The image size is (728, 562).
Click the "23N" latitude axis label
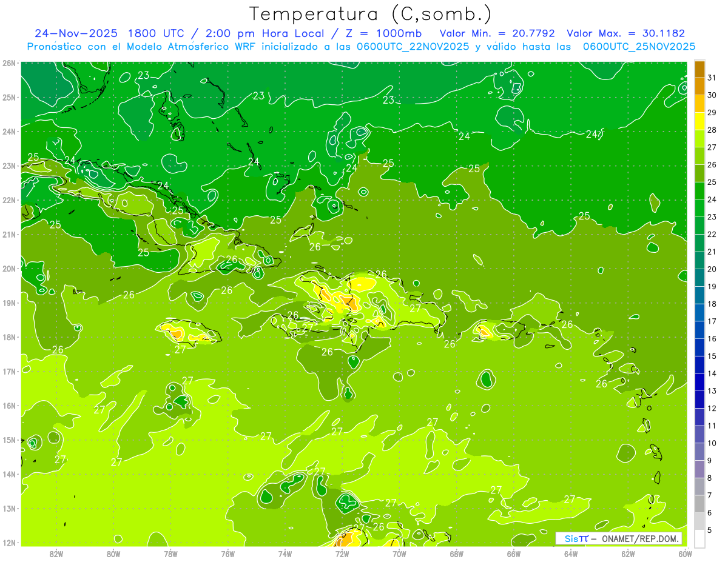pyautogui.click(x=8, y=166)
